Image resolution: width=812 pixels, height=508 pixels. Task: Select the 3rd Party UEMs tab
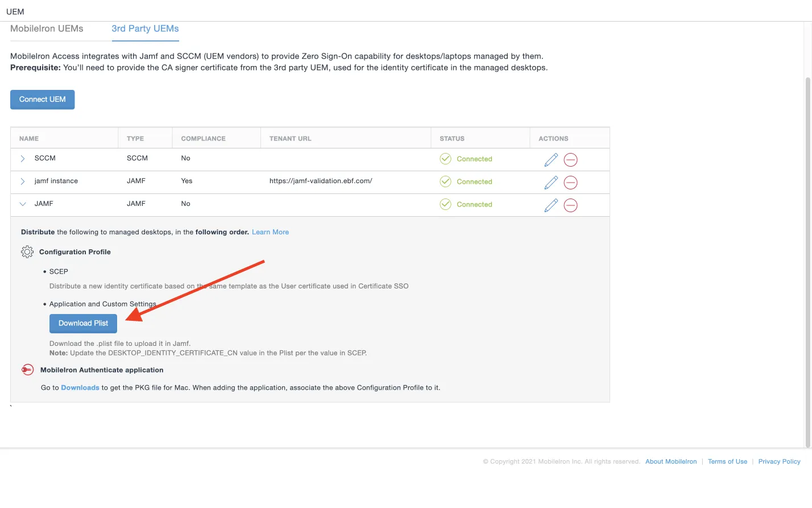(145, 28)
